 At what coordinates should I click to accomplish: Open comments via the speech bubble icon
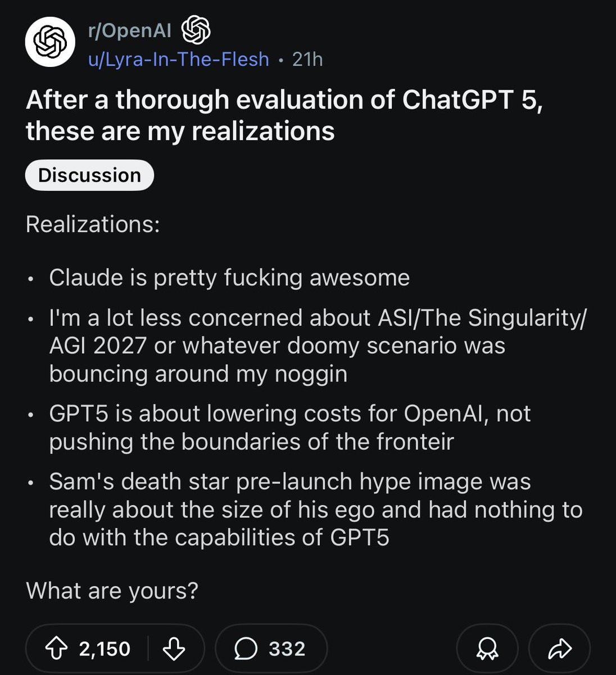246,649
